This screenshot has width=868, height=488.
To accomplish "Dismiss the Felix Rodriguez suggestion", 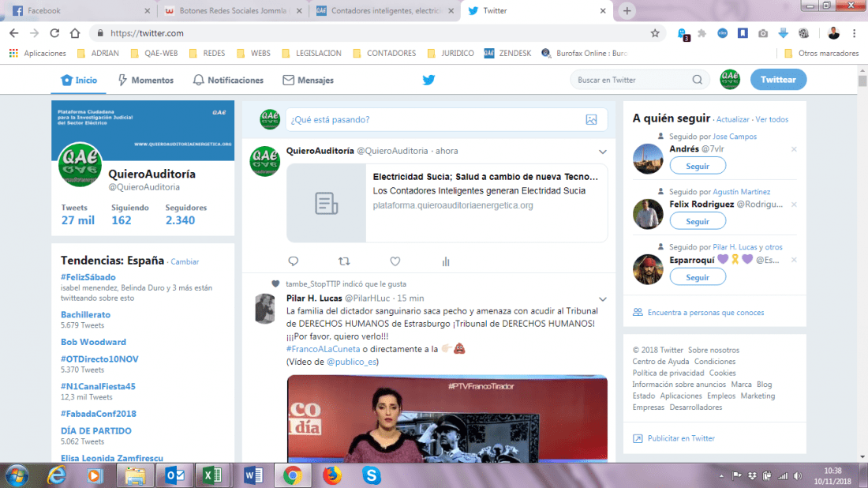I will (x=794, y=205).
